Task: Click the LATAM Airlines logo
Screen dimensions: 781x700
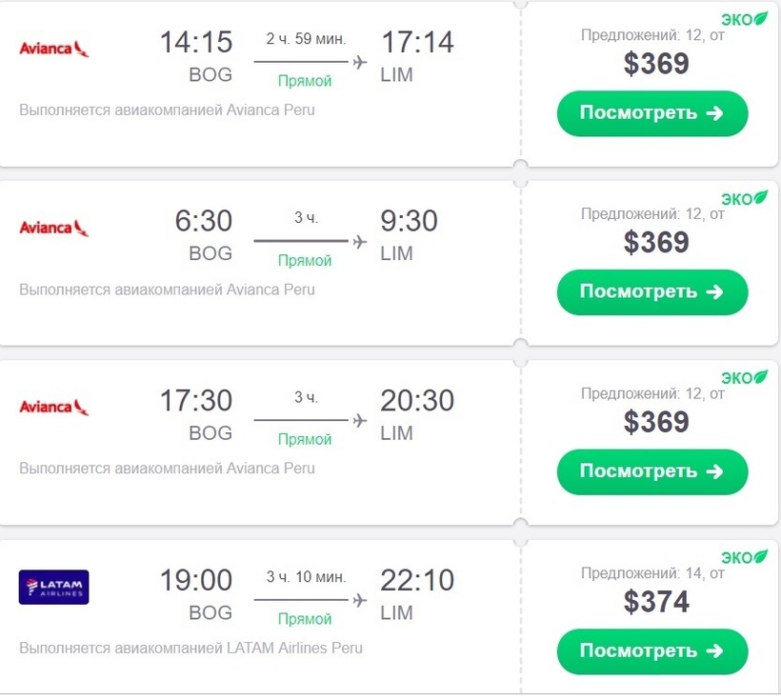Action: 53,587
